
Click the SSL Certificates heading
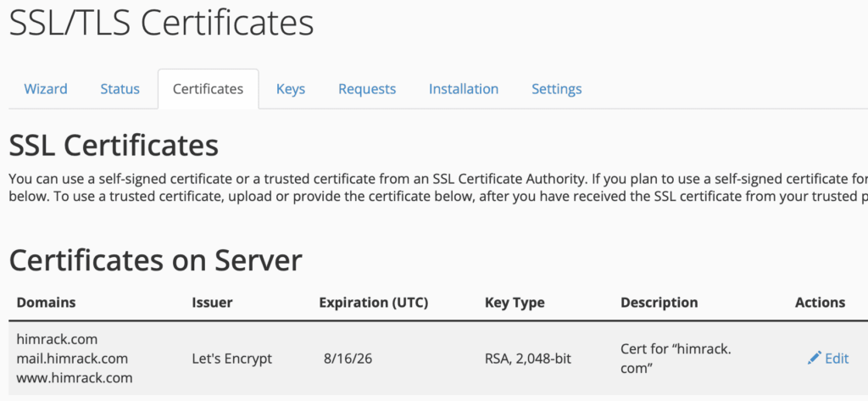[x=114, y=146]
